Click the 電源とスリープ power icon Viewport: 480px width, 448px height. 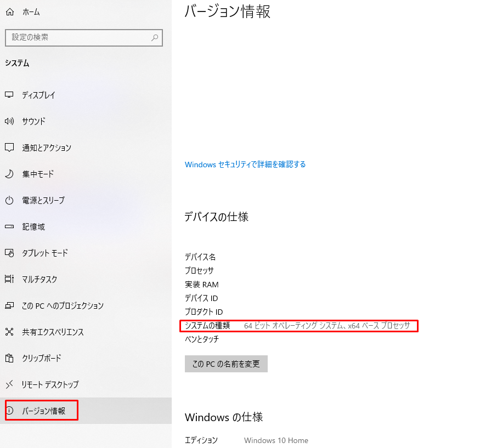[9, 200]
